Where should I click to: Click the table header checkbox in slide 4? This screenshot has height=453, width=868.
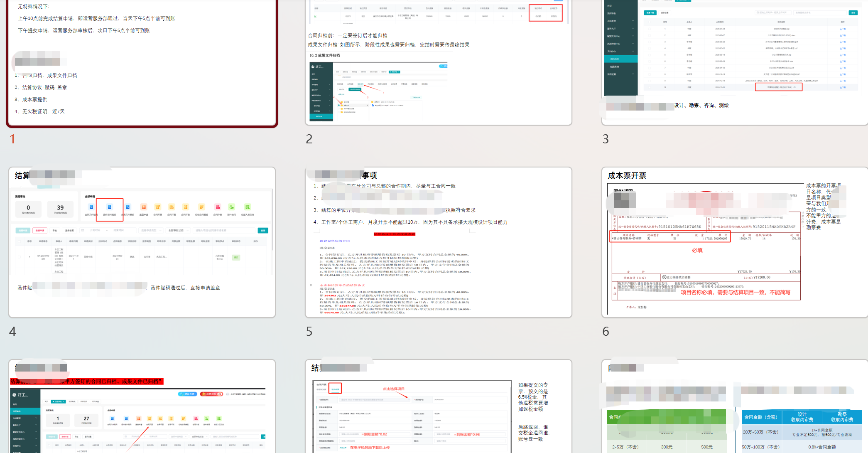pyautogui.click(x=19, y=241)
